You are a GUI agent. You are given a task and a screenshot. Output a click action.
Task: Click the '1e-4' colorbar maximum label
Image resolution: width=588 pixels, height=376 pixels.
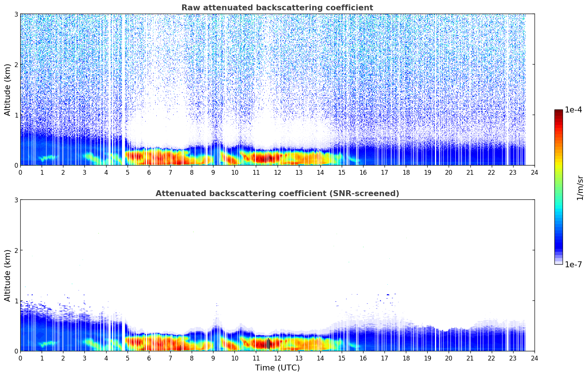(573, 110)
